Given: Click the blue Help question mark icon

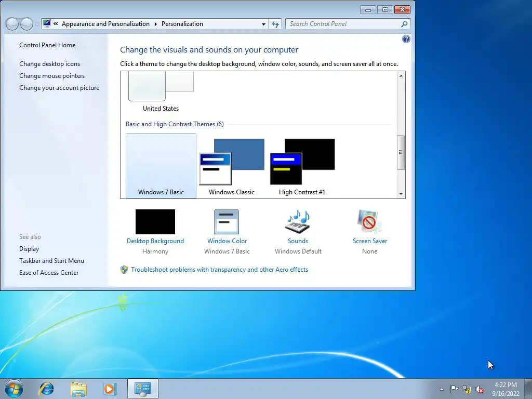Looking at the screenshot, I should click(x=406, y=39).
